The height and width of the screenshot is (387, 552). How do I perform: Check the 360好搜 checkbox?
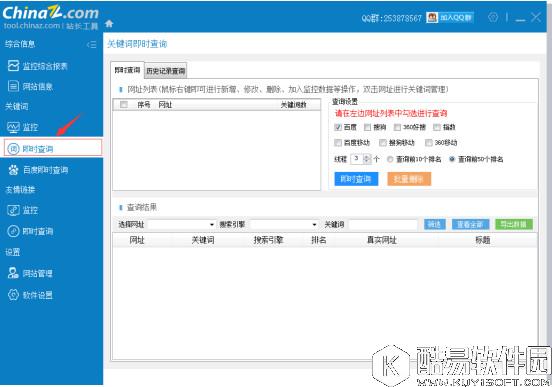397,127
